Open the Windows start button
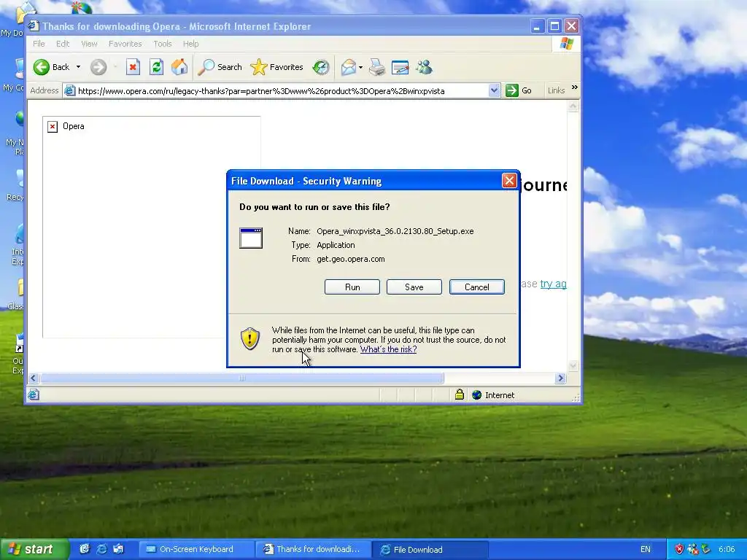This screenshot has width=747, height=560. coord(34,550)
